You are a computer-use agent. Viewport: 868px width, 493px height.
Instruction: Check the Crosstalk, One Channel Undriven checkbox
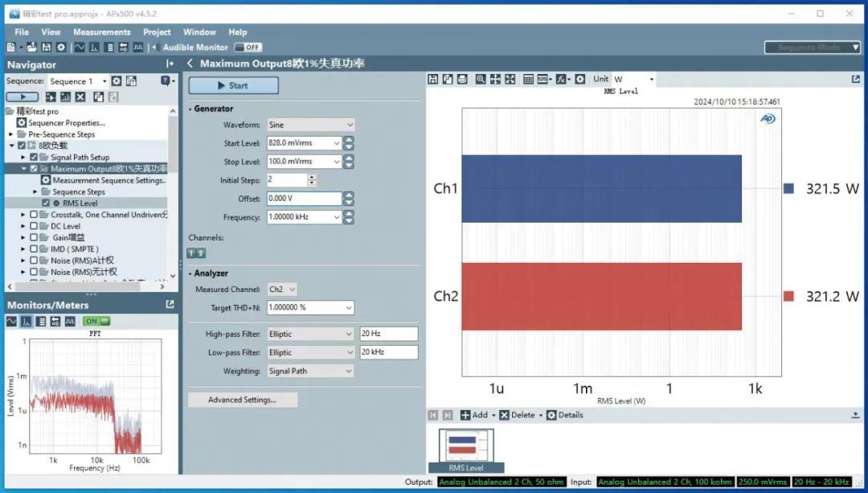tap(34, 215)
